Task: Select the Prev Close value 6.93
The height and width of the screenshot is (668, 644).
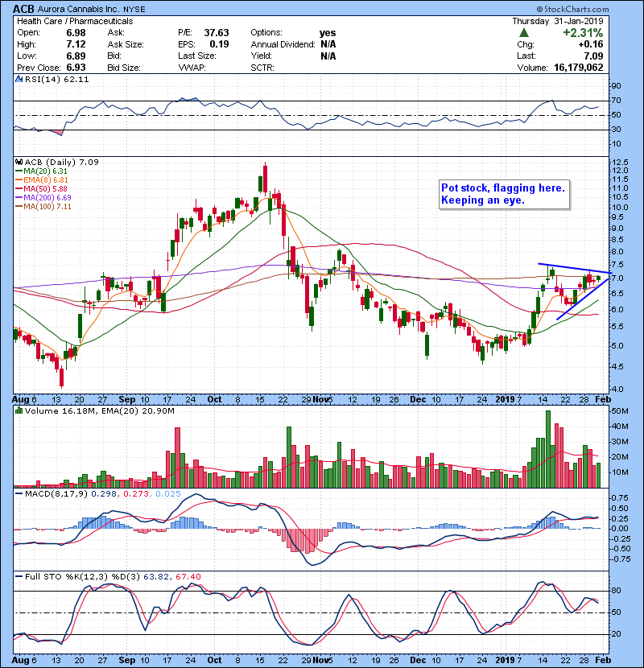Action: coord(76,68)
